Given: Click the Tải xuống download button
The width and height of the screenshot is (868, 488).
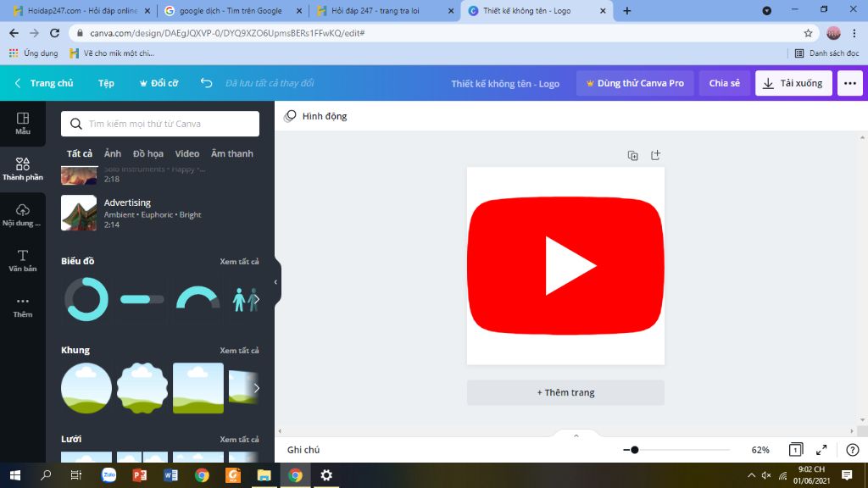Looking at the screenshot, I should click(x=793, y=83).
